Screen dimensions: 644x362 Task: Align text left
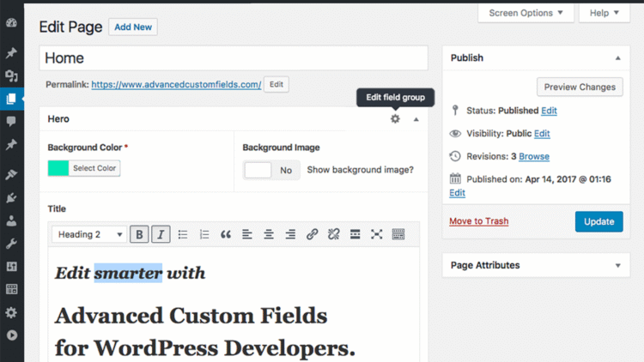tap(246, 234)
